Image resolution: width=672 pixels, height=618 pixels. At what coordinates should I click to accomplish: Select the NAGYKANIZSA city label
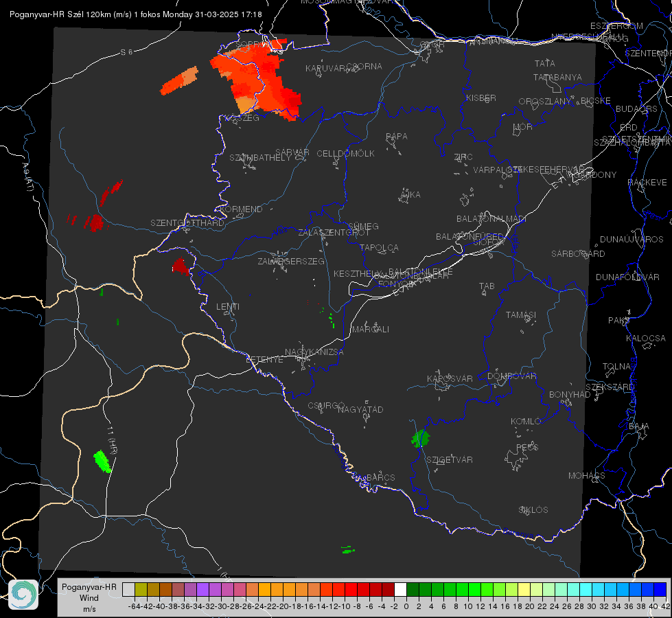click(x=314, y=352)
